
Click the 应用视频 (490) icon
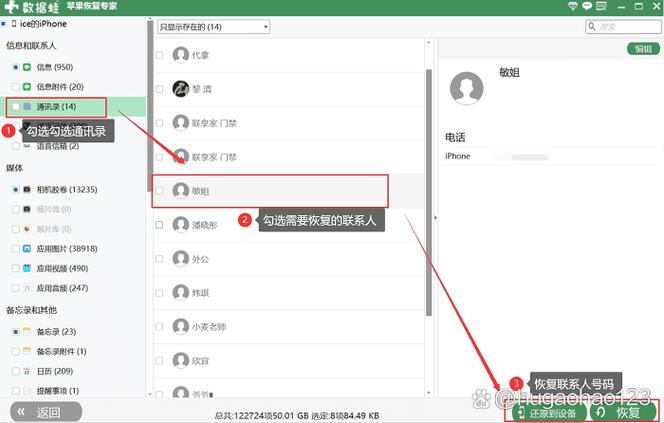pos(27,268)
